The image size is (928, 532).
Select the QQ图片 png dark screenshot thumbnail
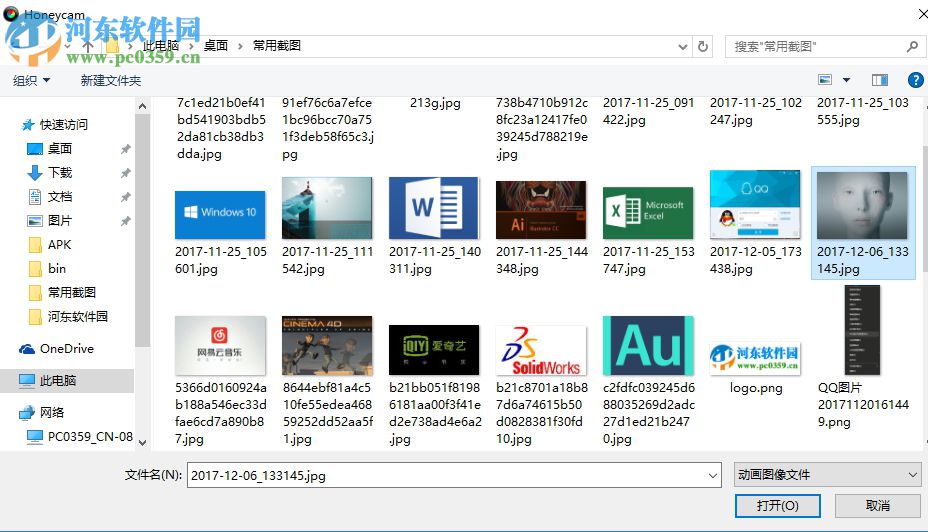[862, 330]
